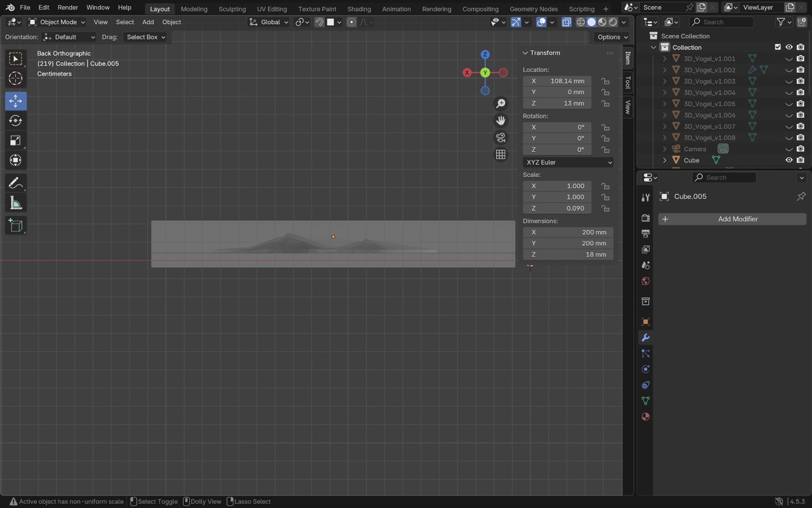Activate the Rotate tool
Screen dimensions: 812x508
(15, 121)
